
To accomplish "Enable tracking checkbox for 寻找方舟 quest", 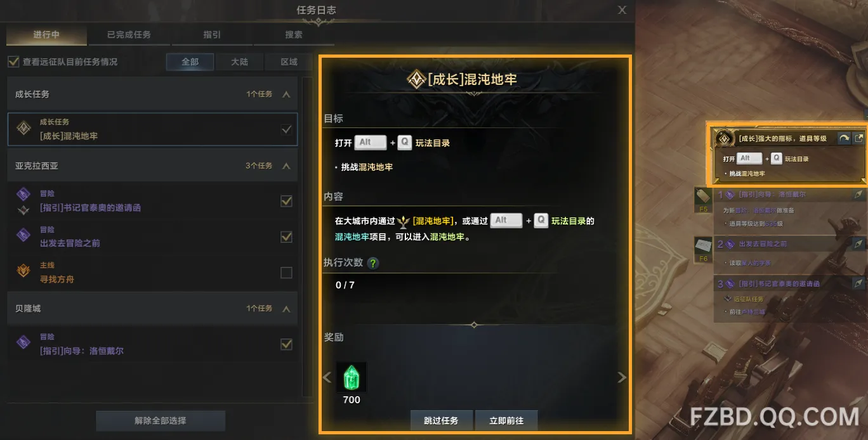I will click(286, 273).
